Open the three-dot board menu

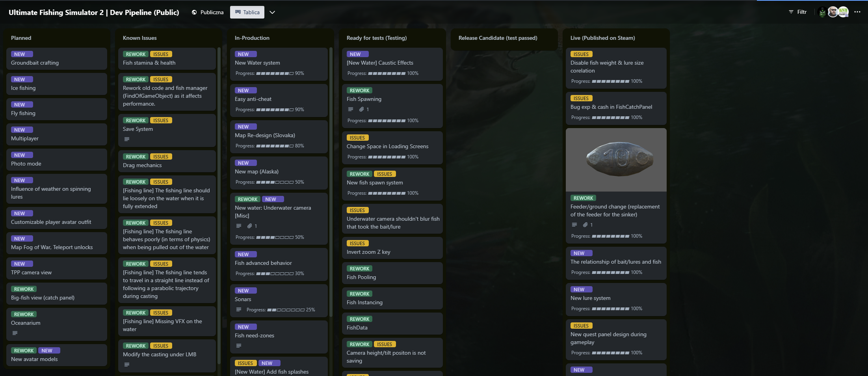[857, 12]
